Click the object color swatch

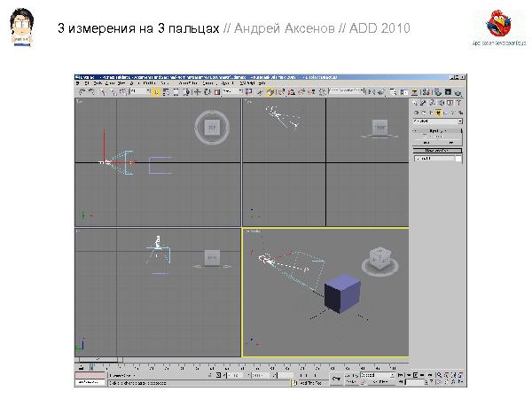[458, 159]
